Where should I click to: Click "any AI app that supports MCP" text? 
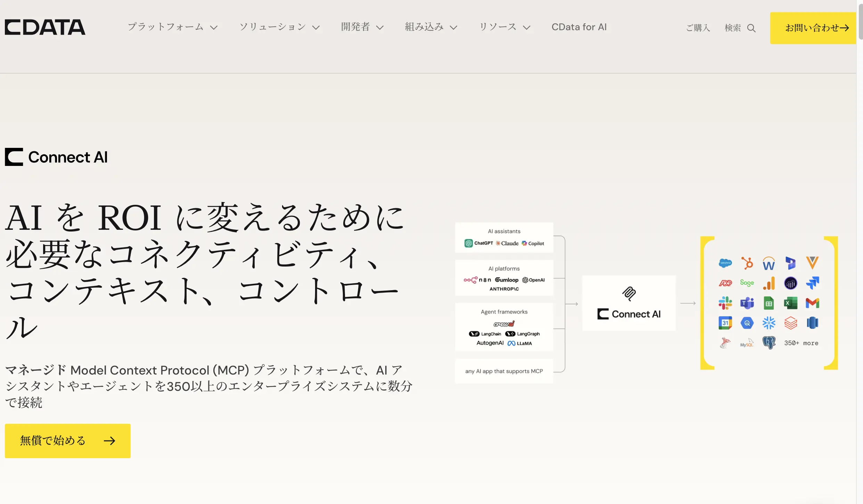pos(504,371)
